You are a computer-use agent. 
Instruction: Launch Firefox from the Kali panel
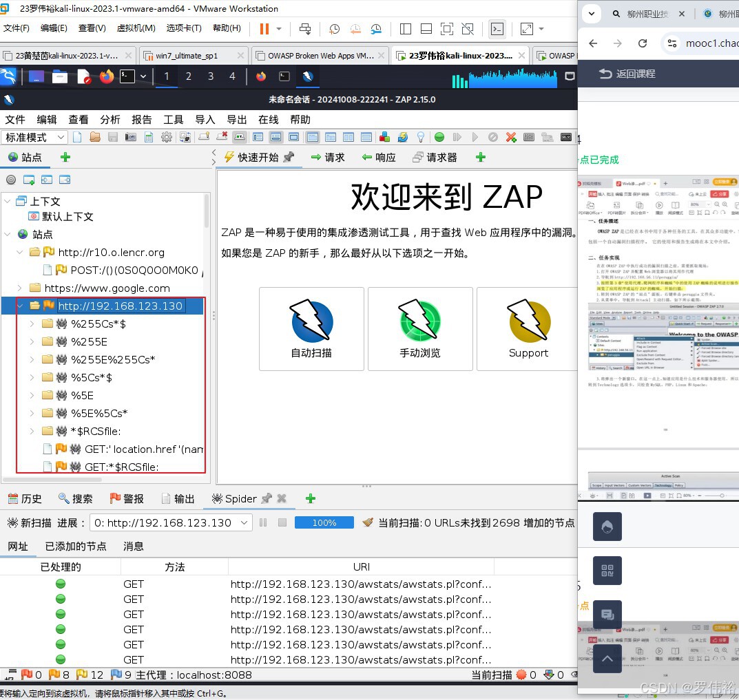click(x=107, y=76)
